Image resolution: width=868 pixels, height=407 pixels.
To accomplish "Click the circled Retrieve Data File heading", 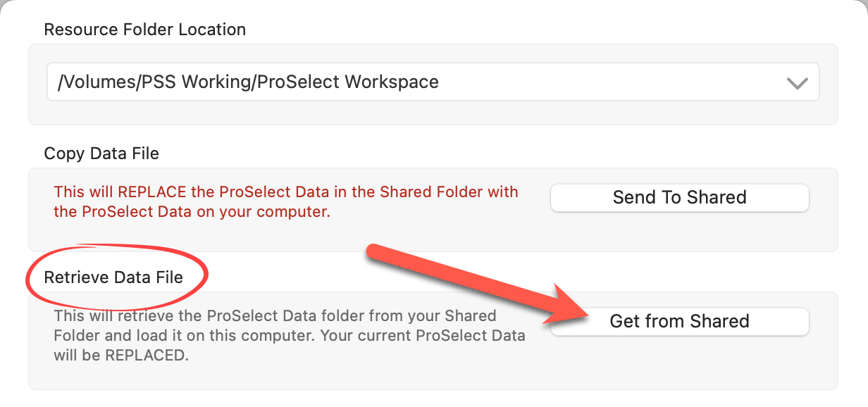I will [113, 277].
